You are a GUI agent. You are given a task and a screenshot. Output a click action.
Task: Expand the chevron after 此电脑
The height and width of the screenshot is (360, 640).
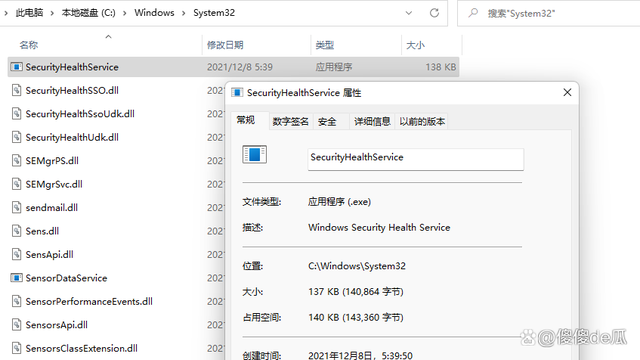tap(52, 13)
